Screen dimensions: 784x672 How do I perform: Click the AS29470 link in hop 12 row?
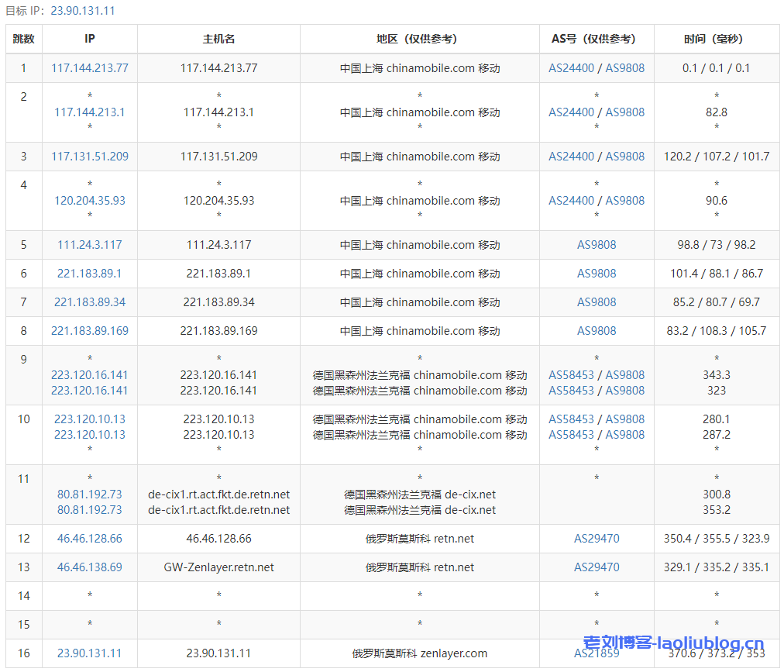tap(597, 539)
